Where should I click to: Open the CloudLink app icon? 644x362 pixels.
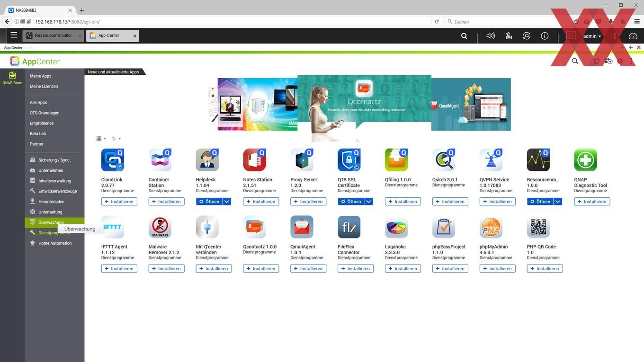(113, 160)
